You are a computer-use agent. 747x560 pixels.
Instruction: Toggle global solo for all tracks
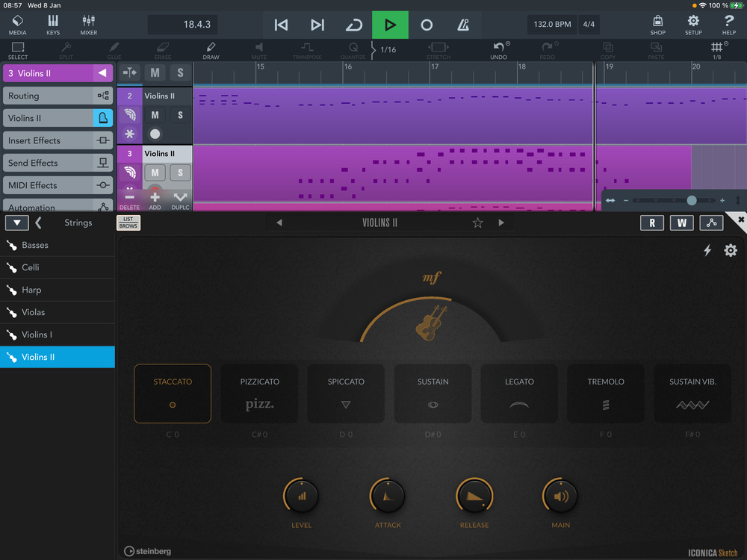(x=180, y=73)
